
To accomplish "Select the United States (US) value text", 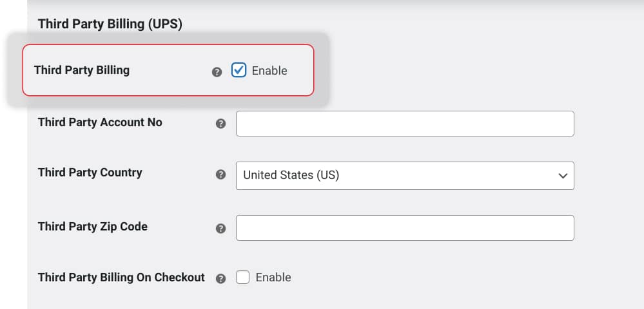I will [291, 175].
